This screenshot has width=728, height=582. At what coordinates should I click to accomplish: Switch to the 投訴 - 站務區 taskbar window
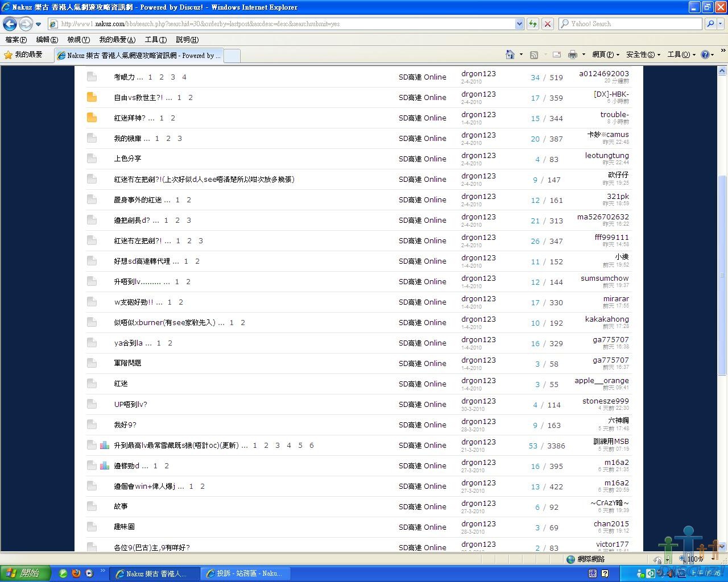pyautogui.click(x=245, y=573)
